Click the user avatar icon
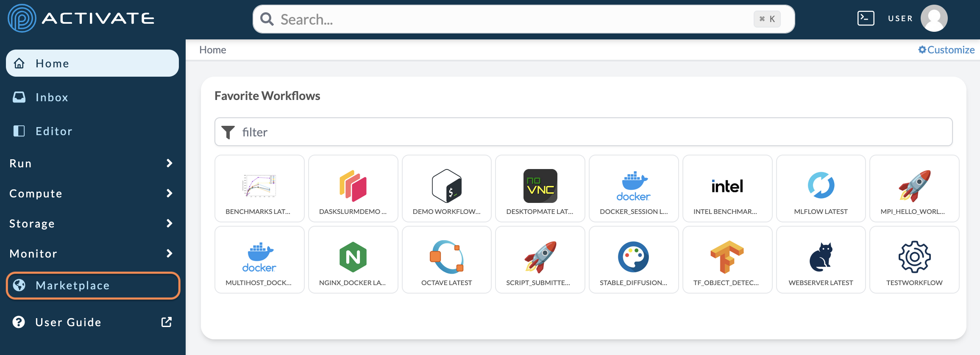 click(934, 18)
